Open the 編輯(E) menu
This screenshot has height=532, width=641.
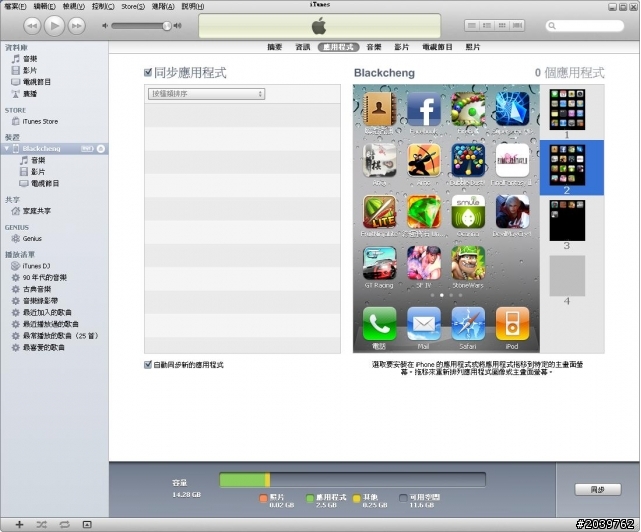[x=45, y=7]
